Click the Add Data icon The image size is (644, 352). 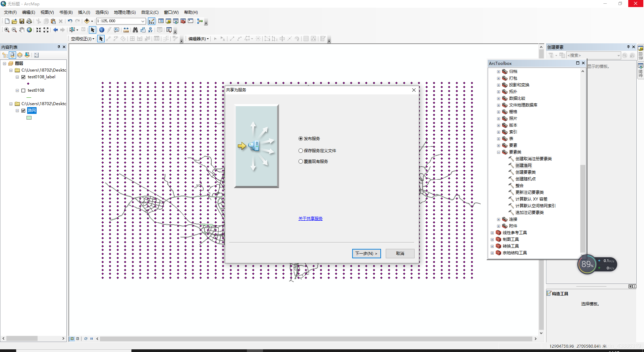(87, 21)
